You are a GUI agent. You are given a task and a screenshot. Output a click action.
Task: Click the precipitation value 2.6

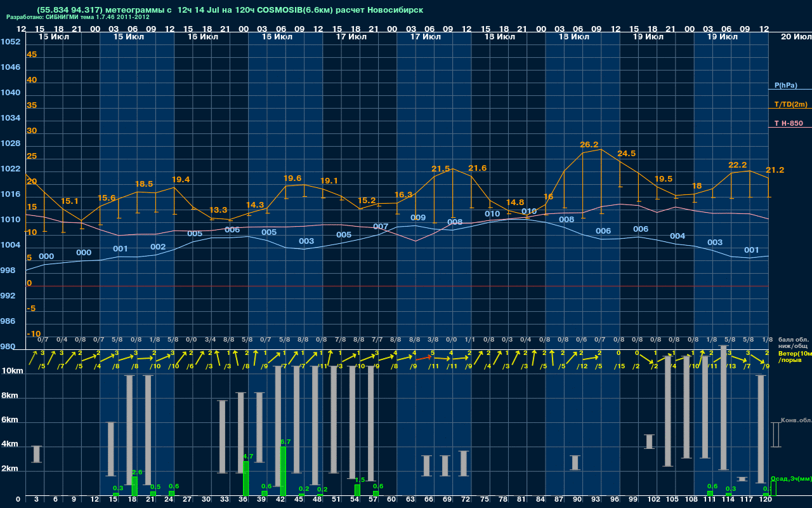click(x=137, y=472)
